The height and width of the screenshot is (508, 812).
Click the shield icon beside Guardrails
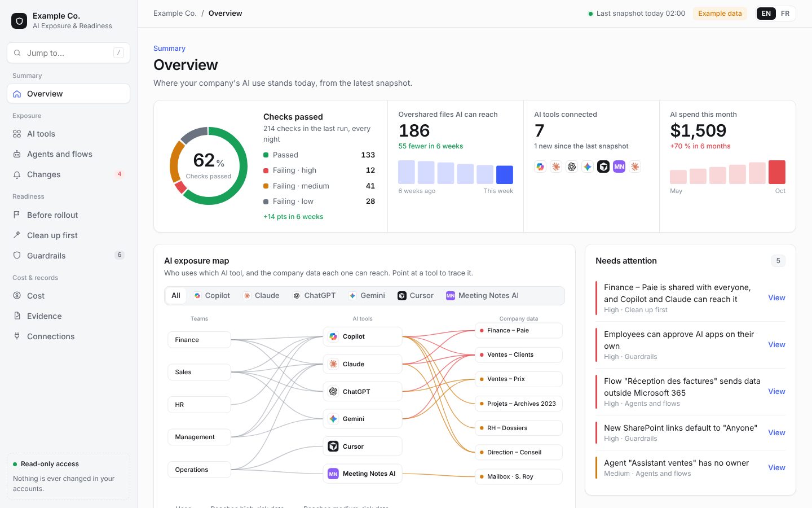point(17,256)
